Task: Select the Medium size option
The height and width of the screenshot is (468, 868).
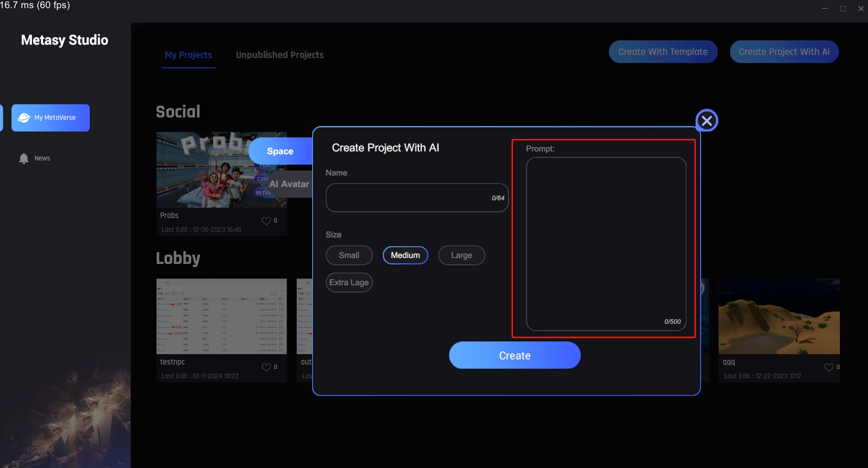Action: pos(405,255)
